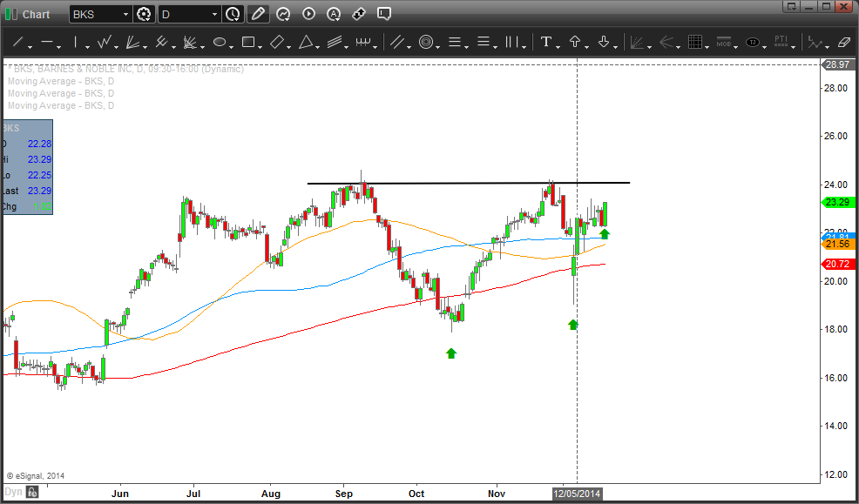859x504 pixels.
Task: Expand the trend line tool options arrow
Action: click(30, 46)
